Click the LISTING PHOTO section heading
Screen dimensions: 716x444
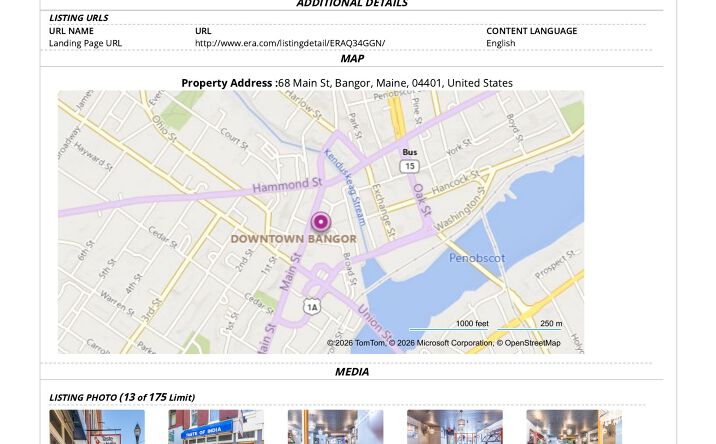(122, 397)
